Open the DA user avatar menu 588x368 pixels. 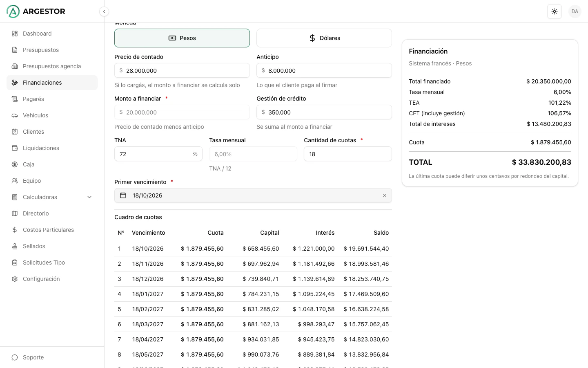(575, 11)
